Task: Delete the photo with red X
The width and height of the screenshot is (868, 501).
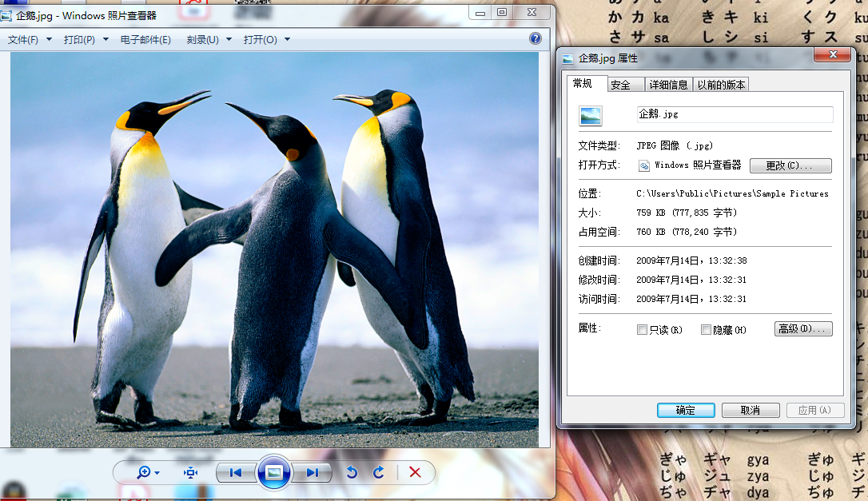Action: point(415,472)
